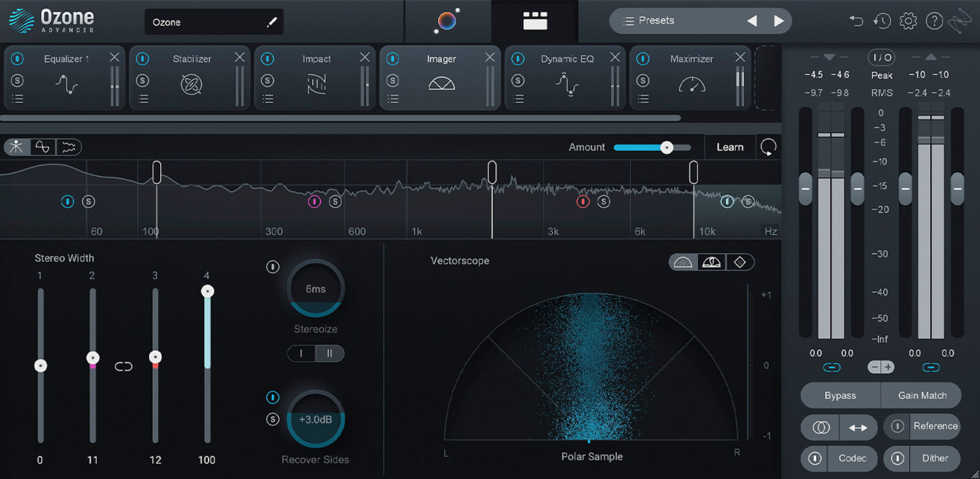Click the history clock icon near the top right
Viewport: 980px width, 479px height.
(883, 21)
